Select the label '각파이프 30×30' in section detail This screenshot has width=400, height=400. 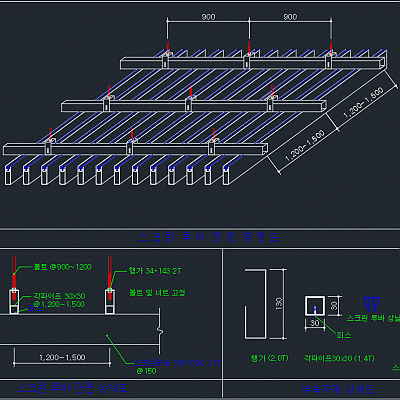point(59,296)
